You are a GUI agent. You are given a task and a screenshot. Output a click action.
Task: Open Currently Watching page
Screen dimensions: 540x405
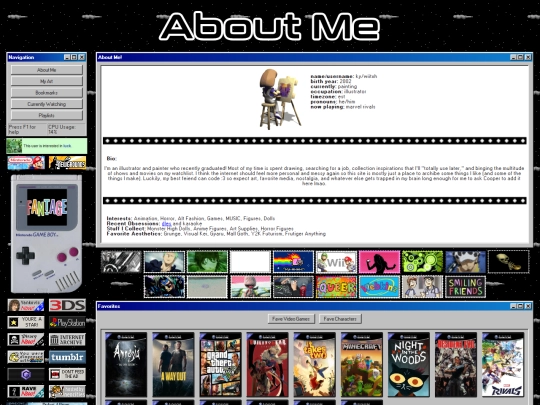47,104
